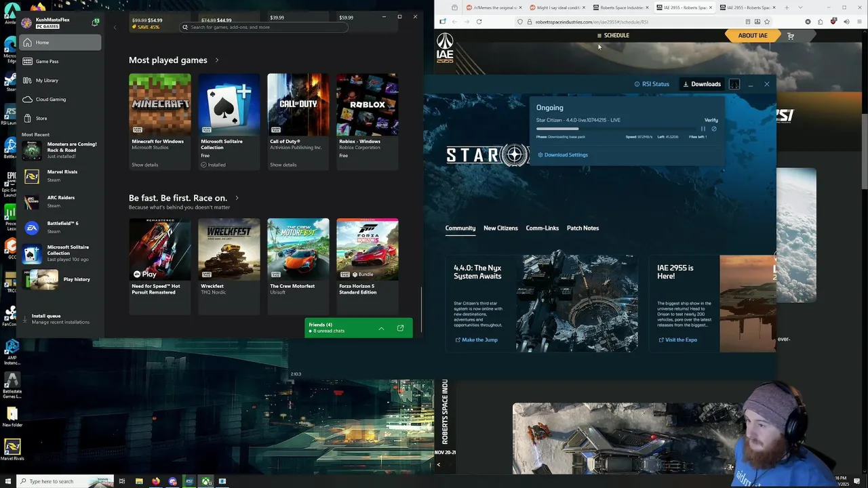Follow the Visit the Expo link
This screenshot has height=488, width=868.
(678, 340)
